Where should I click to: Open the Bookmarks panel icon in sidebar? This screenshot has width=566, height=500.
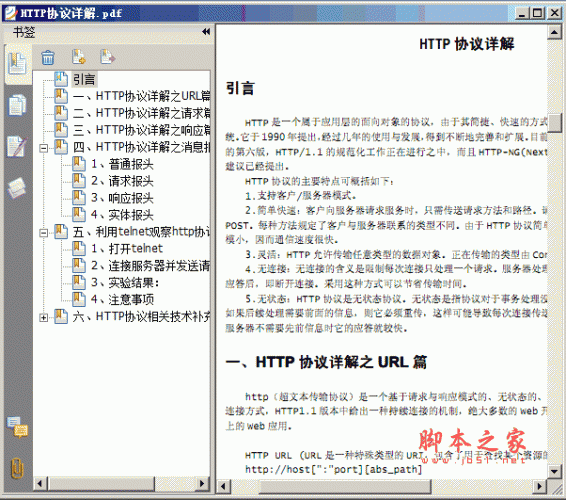click(x=17, y=64)
